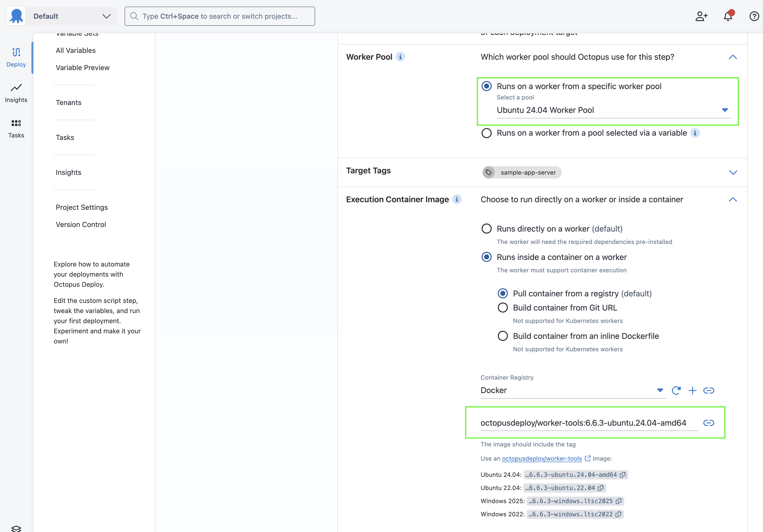
Task: Collapse the Execution Container Image section
Action: tap(733, 200)
